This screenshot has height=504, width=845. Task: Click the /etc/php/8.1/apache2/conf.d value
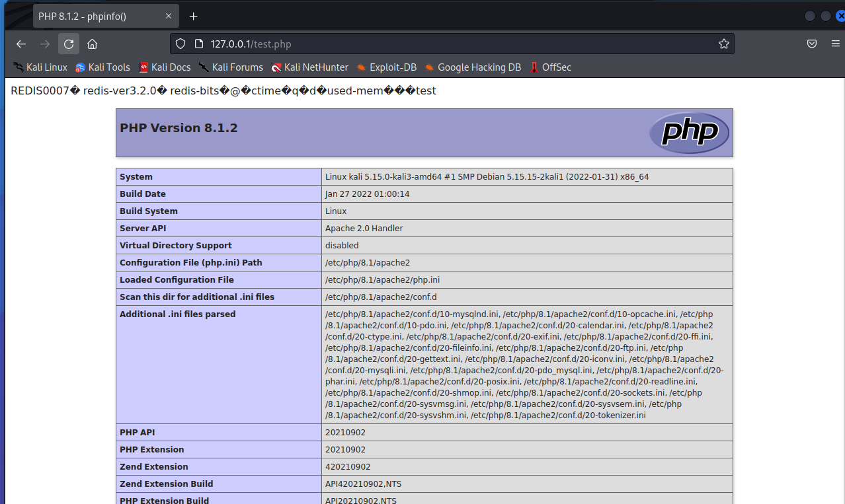(x=381, y=297)
